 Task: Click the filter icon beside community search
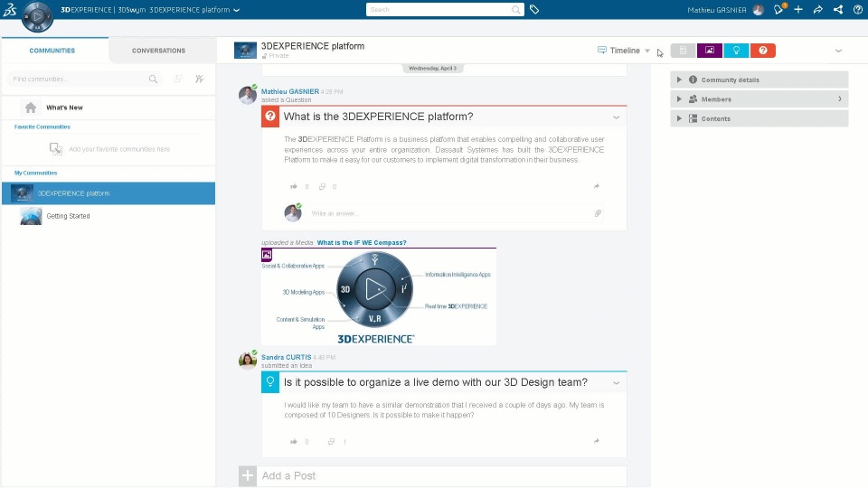tap(200, 80)
